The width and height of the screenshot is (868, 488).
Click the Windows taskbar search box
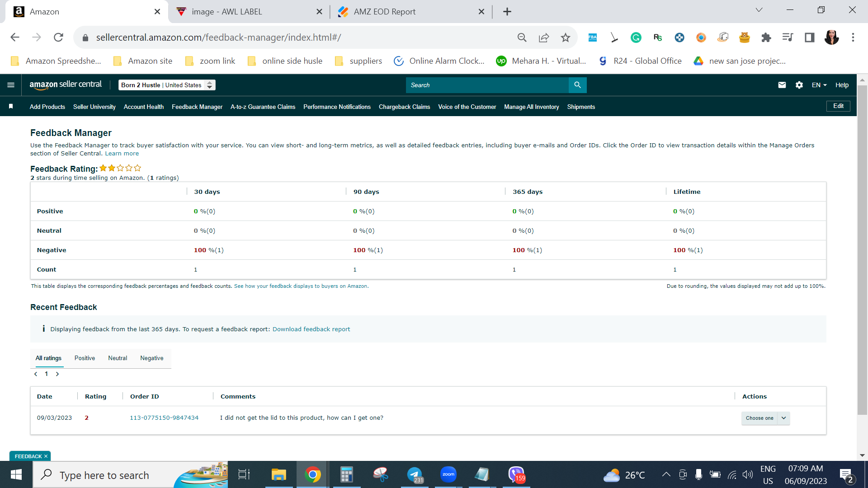pyautogui.click(x=130, y=475)
